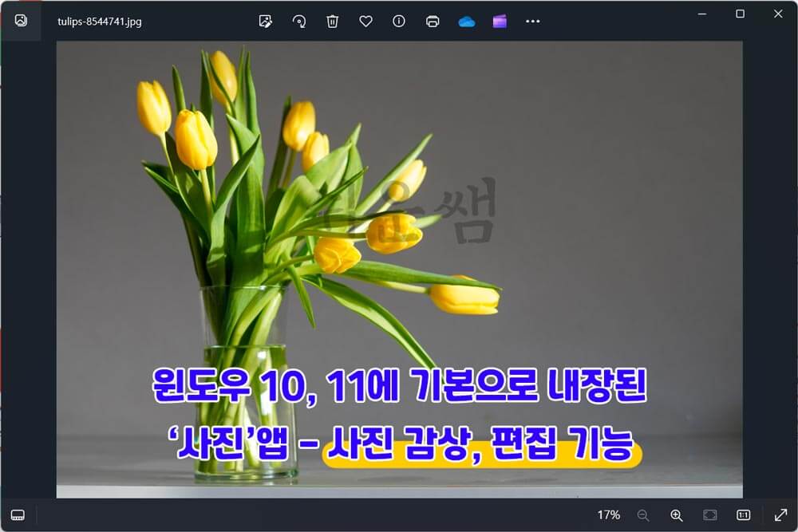Screen dimensions: 798x532
Task: Open the See more options menu
Action: pyautogui.click(x=532, y=22)
